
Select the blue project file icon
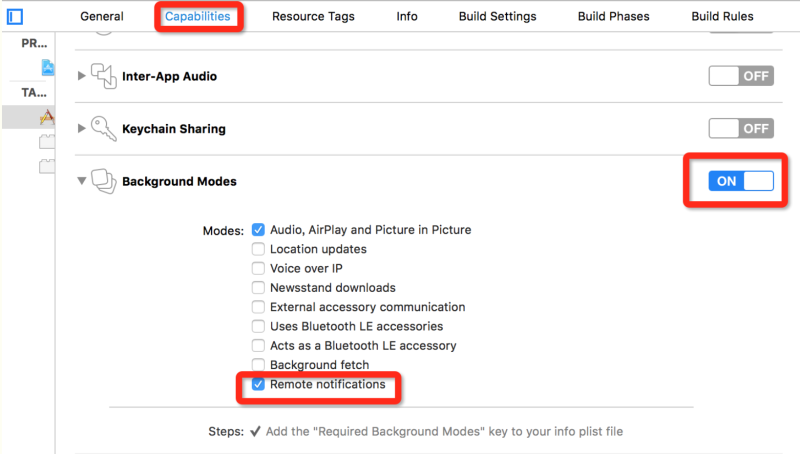click(x=48, y=68)
